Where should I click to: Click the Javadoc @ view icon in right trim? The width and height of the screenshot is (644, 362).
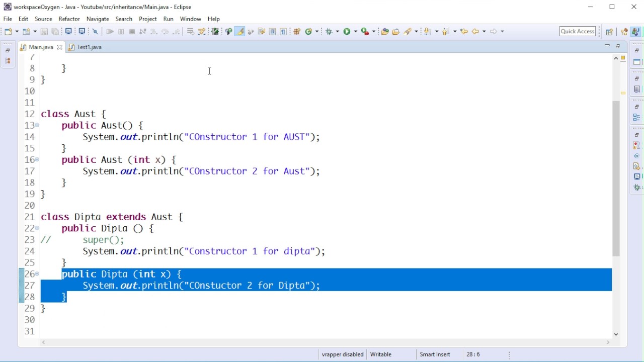pyautogui.click(x=637, y=156)
